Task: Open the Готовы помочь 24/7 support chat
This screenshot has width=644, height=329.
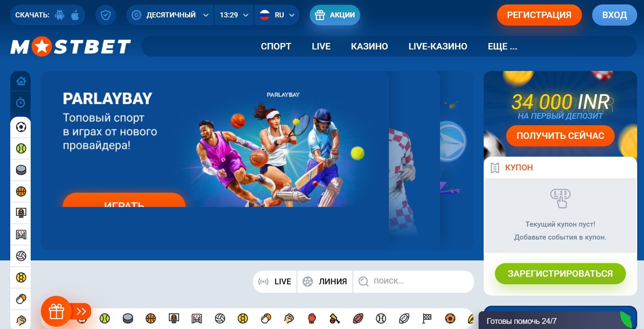Action: coord(557,320)
